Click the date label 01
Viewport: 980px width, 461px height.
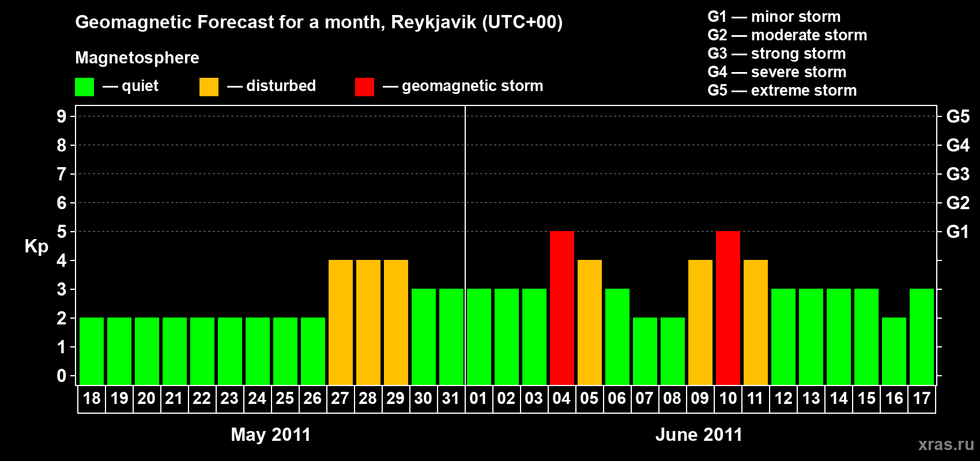pyautogui.click(x=478, y=398)
